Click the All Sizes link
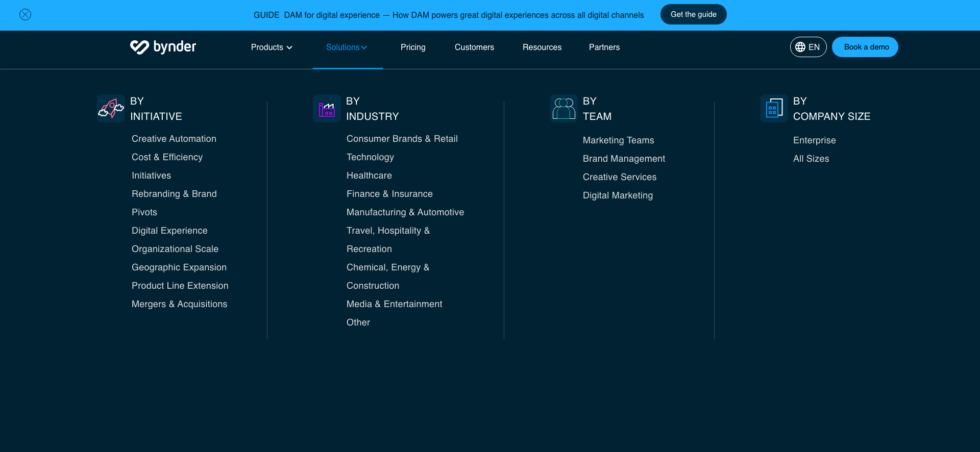Screen dimensions: 980x452 (811, 159)
